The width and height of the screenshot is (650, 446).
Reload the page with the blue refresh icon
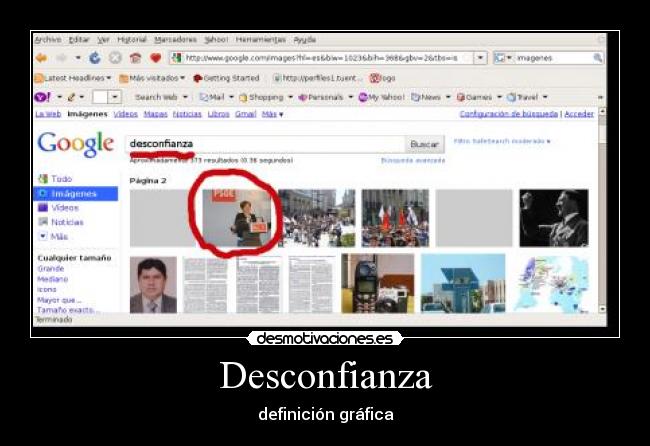coord(95,58)
